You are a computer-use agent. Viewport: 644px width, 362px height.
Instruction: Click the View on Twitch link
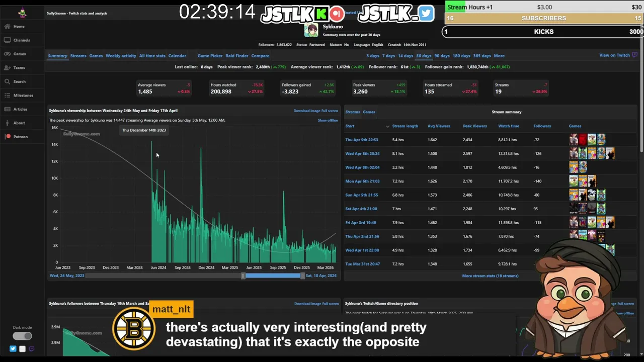614,55
